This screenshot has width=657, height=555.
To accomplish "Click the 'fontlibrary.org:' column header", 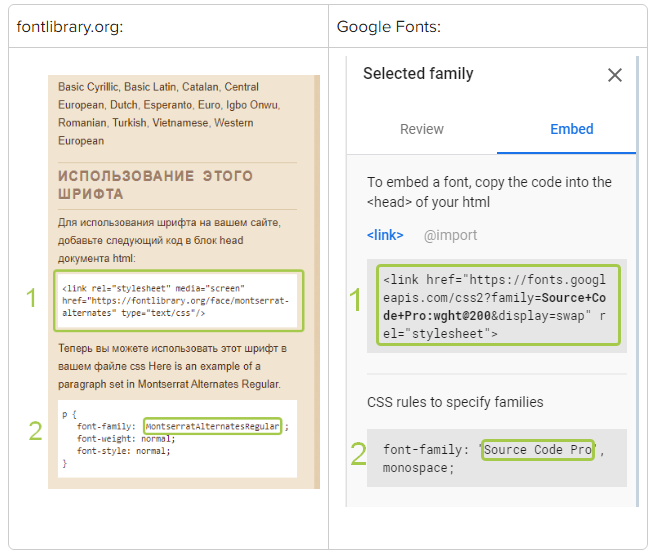I will (70, 27).
